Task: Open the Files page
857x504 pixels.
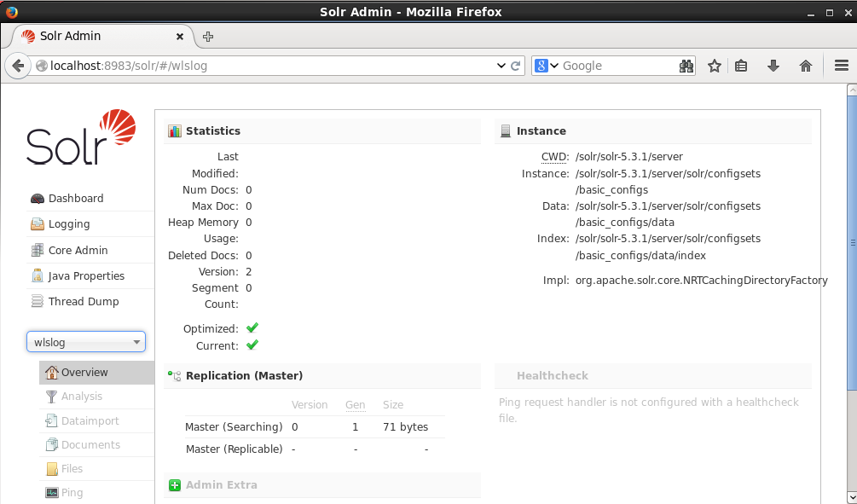Action: click(x=72, y=469)
